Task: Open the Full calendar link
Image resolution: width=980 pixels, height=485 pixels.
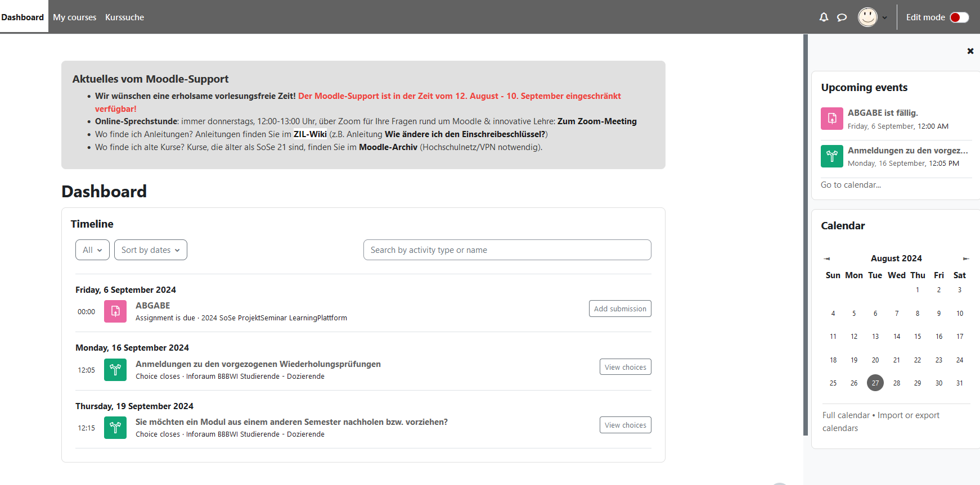Action: (846, 415)
